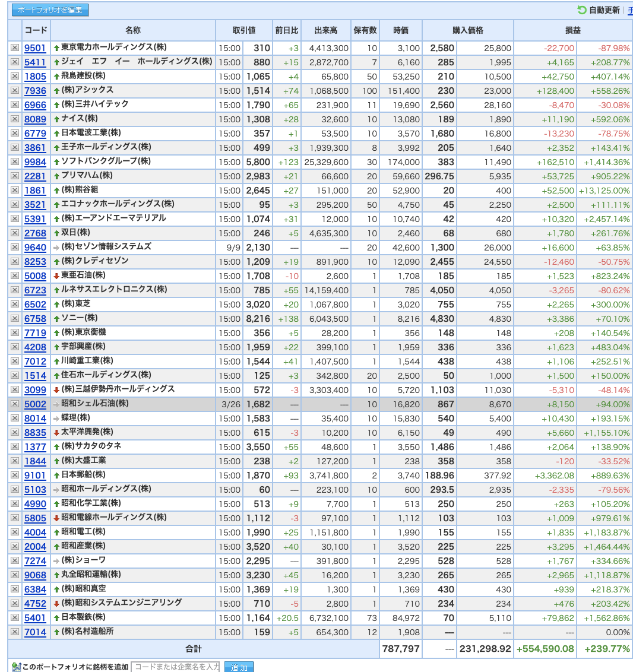Delete the 5411 ジェイエフイー row via X icon
Viewport: 633px width, 672px height.
coord(15,62)
